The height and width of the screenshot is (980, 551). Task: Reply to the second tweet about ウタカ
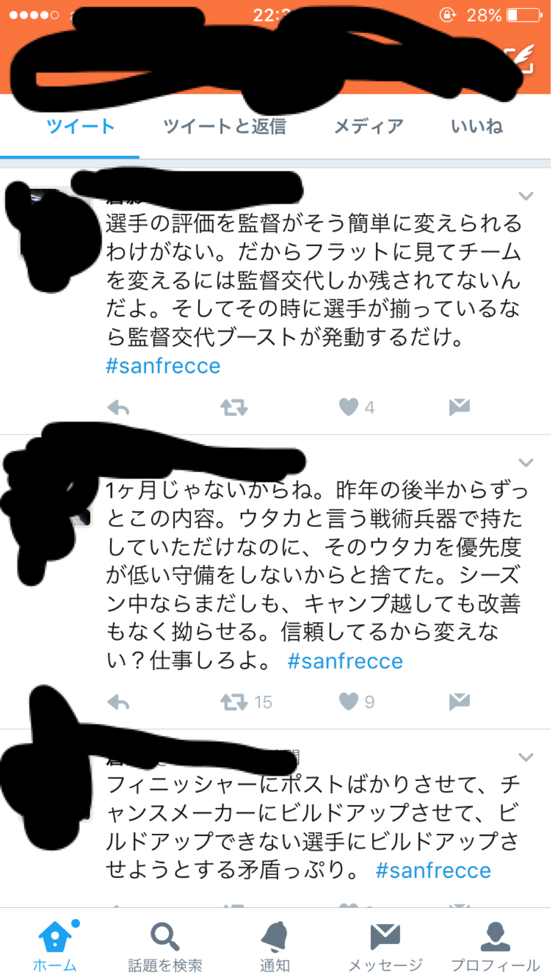tap(118, 702)
